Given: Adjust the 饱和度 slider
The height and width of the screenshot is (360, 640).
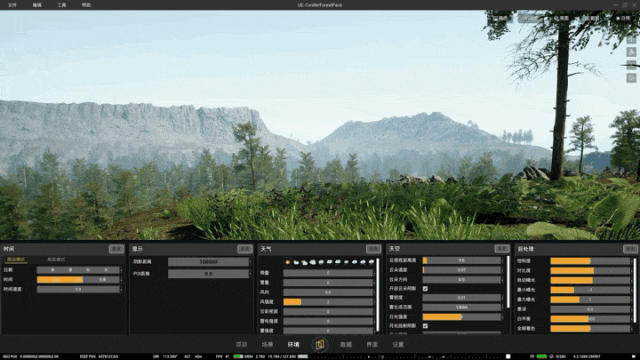Looking at the screenshot, I should (x=590, y=261).
